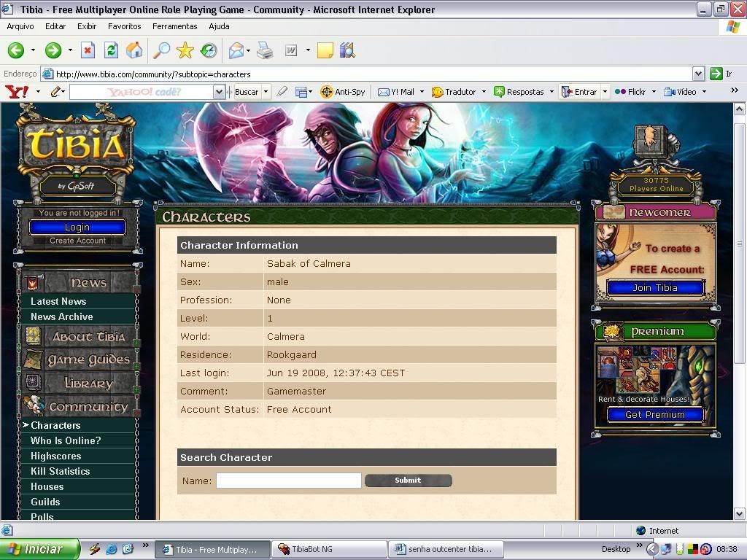Image resolution: width=747 pixels, height=560 pixels.
Task: Switch to TibiaBot NG in taskbar
Action: click(x=330, y=549)
